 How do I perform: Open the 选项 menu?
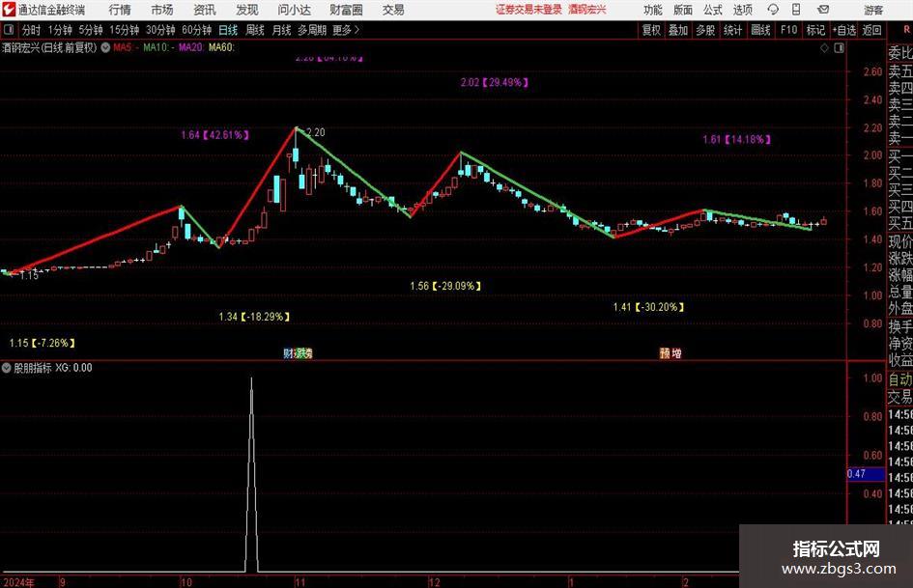(742, 10)
